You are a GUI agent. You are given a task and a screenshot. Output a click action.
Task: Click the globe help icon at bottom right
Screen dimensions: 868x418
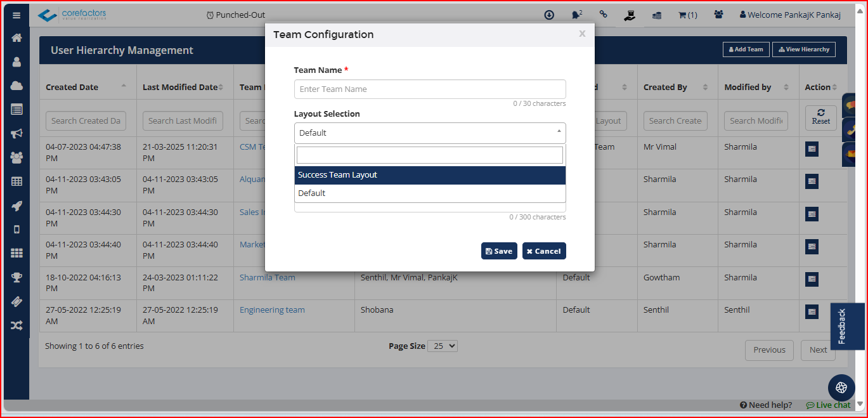pos(841,388)
